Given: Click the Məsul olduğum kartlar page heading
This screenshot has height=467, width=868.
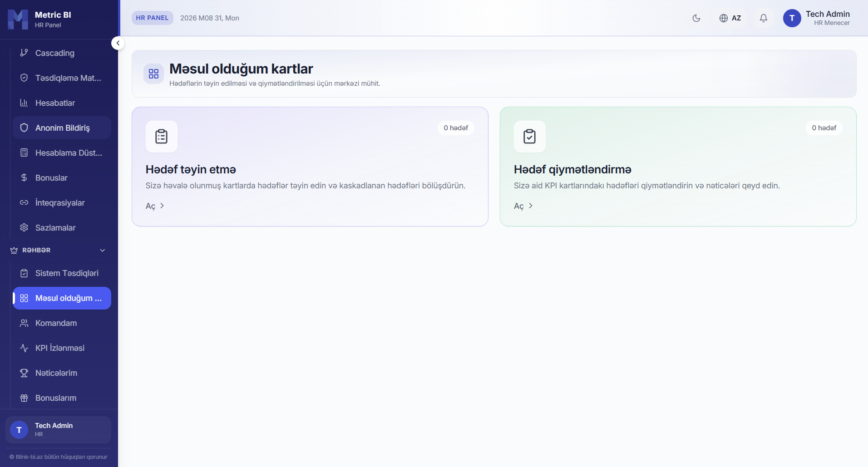Looking at the screenshot, I should coord(241,69).
